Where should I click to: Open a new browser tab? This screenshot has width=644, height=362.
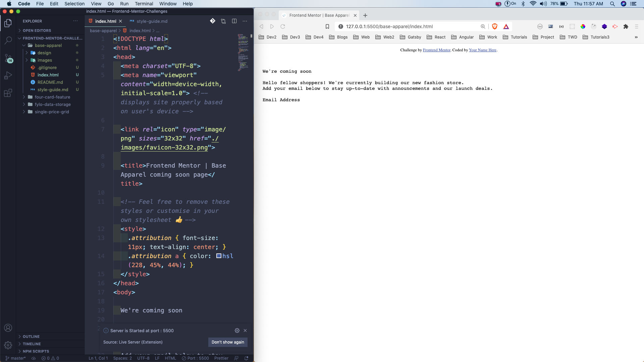pyautogui.click(x=365, y=15)
